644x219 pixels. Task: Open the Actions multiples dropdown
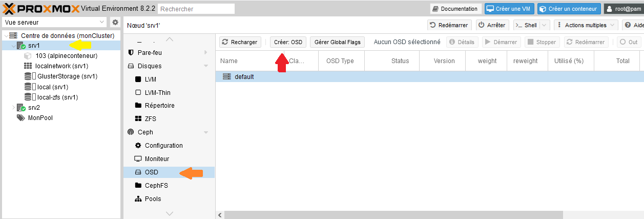pos(586,25)
